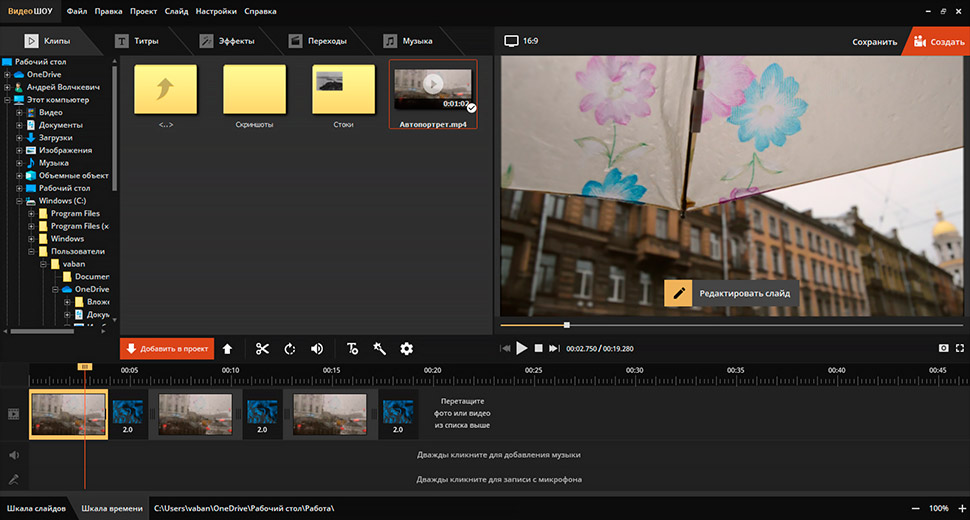Switch to Шкала времени view
Screen dimensions: 970x520
[x=110, y=509]
